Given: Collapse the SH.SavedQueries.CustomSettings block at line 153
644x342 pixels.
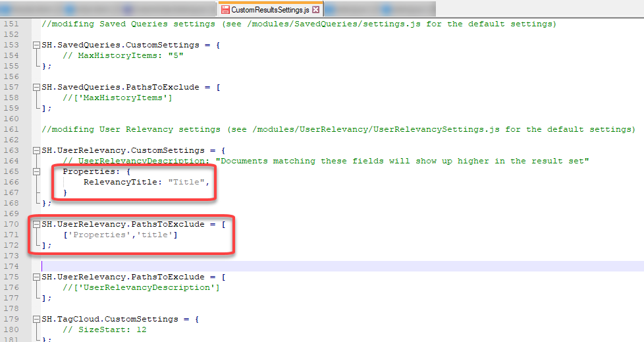Looking at the screenshot, I should [x=37, y=45].
